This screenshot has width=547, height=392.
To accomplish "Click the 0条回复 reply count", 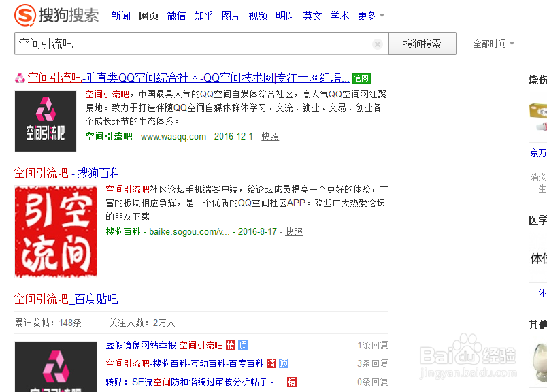I will pos(373,382).
